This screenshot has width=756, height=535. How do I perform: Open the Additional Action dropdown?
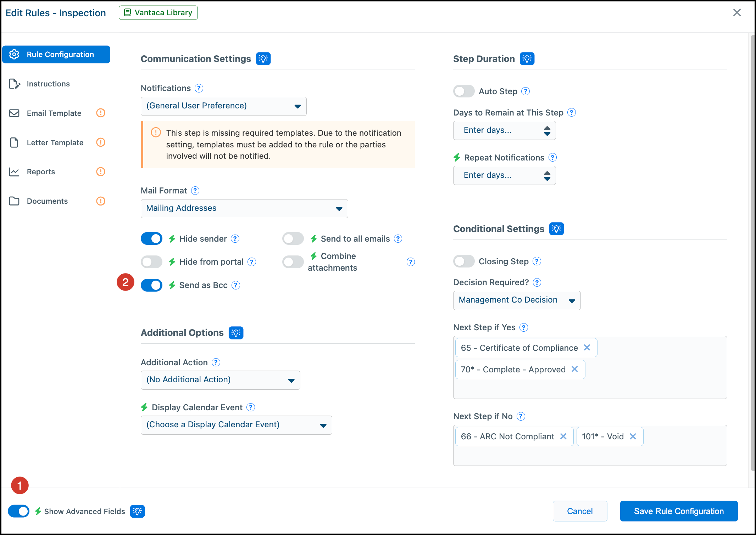coord(221,380)
